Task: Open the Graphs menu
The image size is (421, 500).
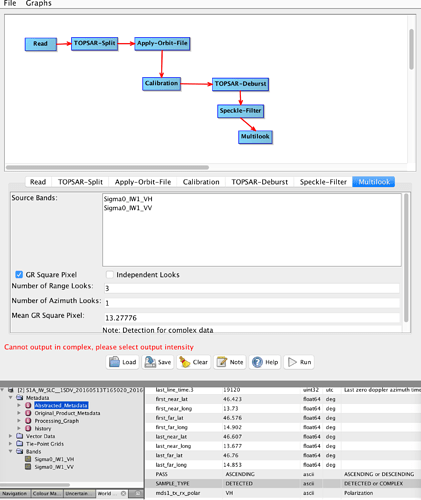Action: [x=39, y=3]
